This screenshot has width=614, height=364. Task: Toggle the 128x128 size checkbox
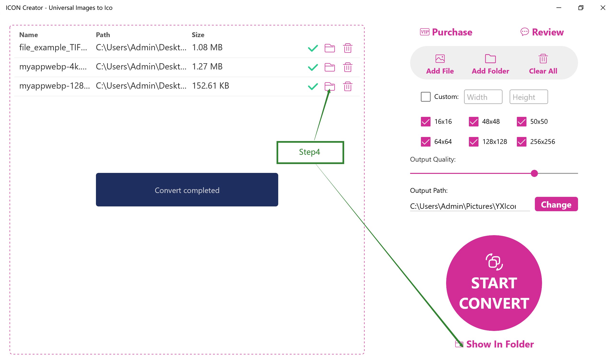pos(473,142)
